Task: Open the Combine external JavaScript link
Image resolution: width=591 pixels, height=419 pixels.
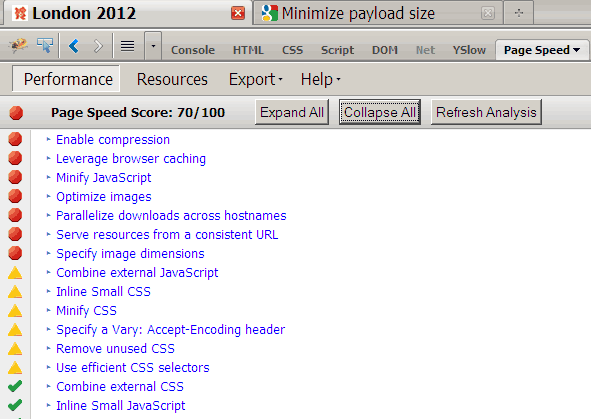Action: 137,273
